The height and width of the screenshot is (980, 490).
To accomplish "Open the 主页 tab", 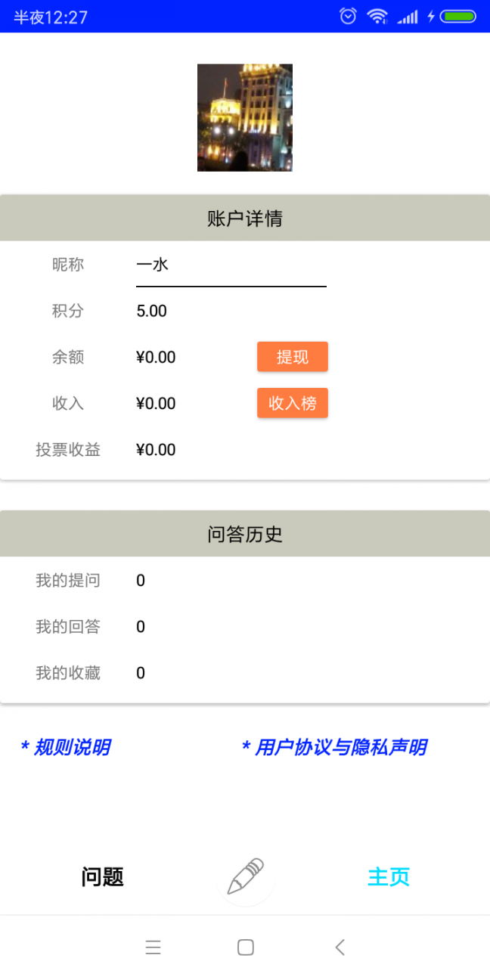I will pyautogui.click(x=388, y=877).
